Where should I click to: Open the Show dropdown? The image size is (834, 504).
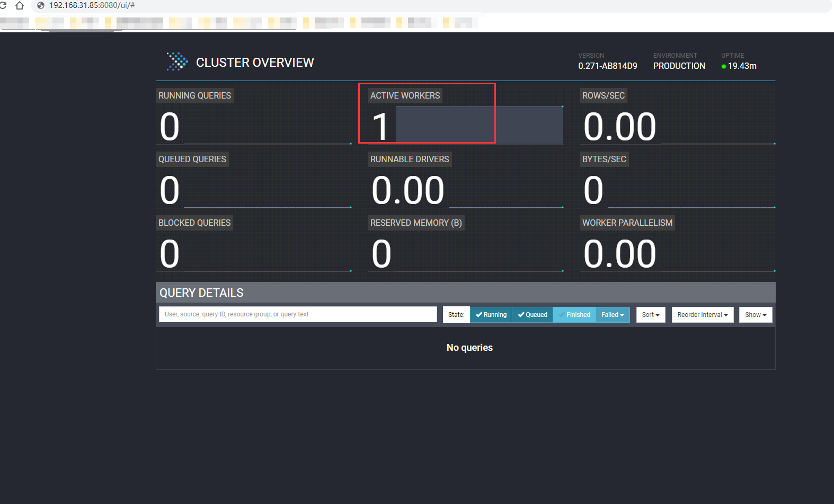[x=756, y=315]
